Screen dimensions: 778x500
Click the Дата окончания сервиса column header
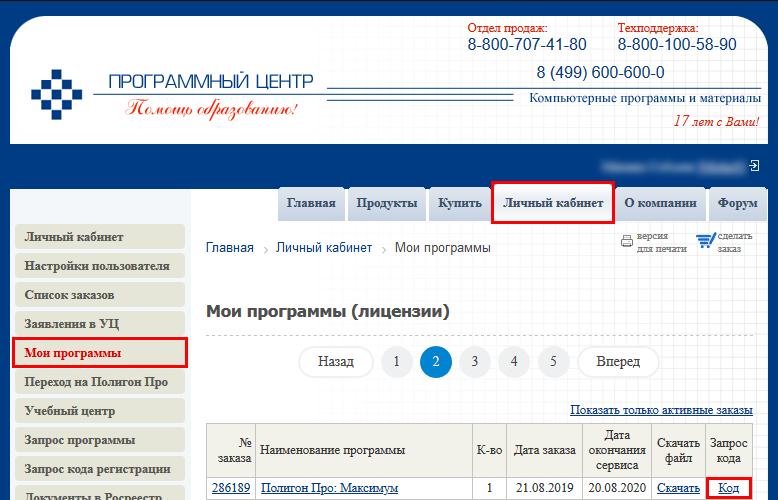(617, 450)
